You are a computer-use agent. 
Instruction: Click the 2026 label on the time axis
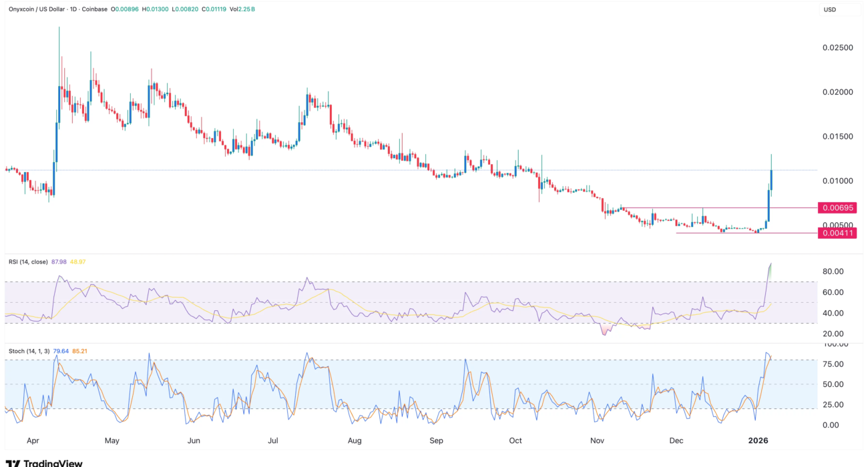[x=758, y=440]
